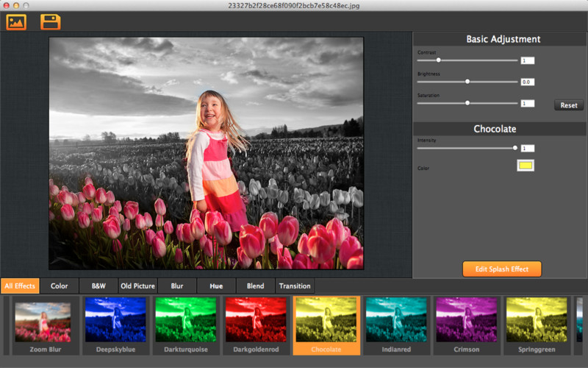Open the Blend tab

[x=255, y=286]
